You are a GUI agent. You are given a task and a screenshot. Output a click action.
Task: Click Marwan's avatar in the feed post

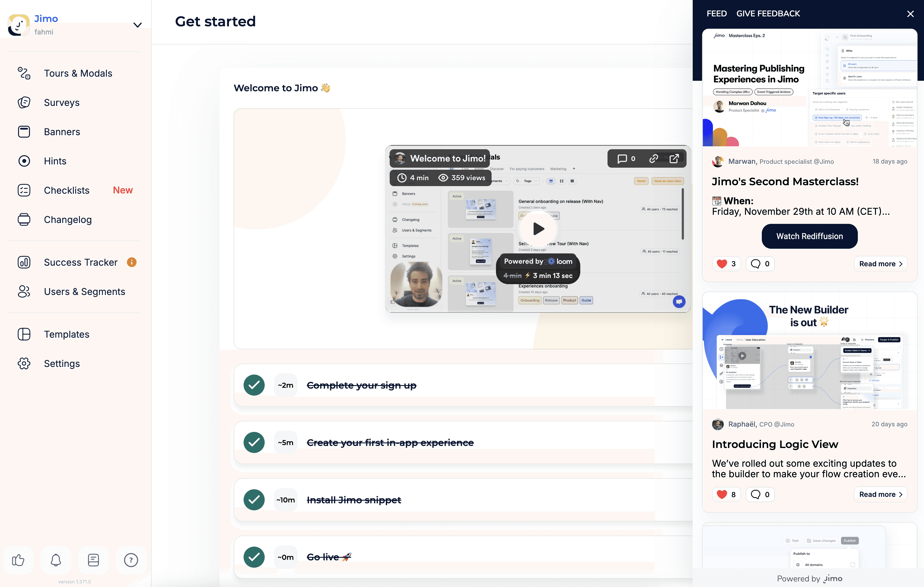[x=718, y=162]
